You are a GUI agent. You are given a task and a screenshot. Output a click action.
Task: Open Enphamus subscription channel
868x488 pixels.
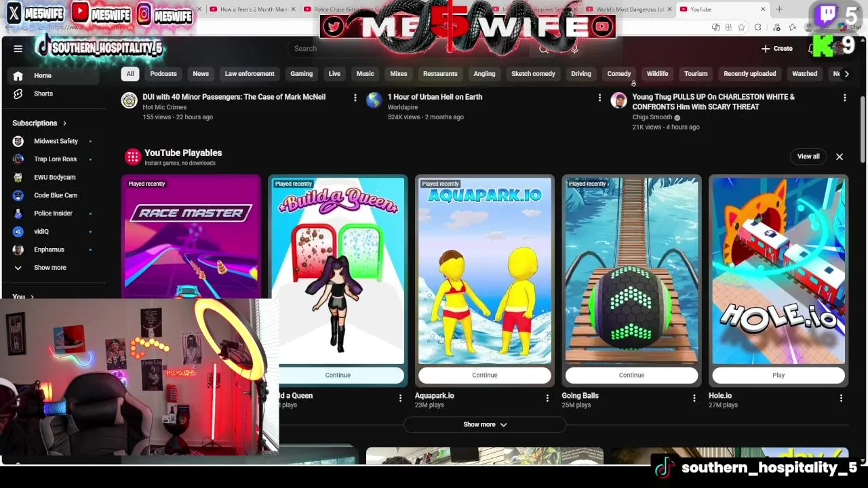pos(53,249)
